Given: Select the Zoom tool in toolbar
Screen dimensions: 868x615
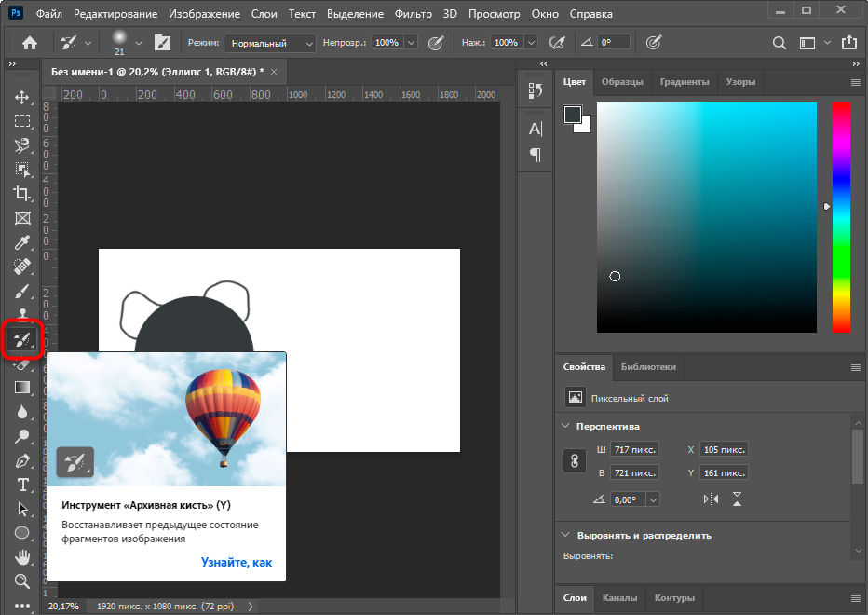Looking at the screenshot, I should [22, 581].
